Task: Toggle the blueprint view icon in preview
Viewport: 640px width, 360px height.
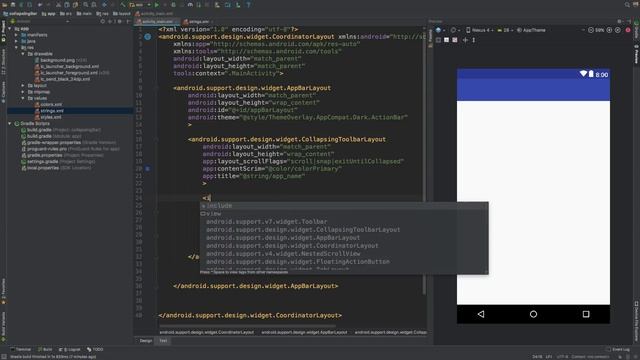Action: pyautogui.click(x=447, y=40)
